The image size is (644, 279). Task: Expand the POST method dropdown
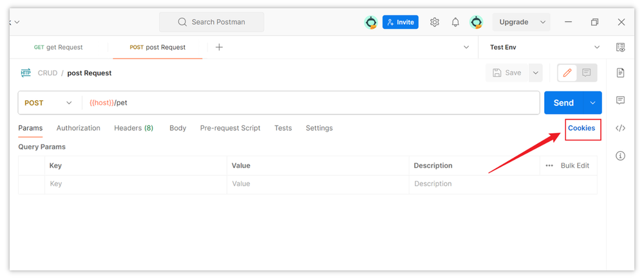[x=49, y=103]
